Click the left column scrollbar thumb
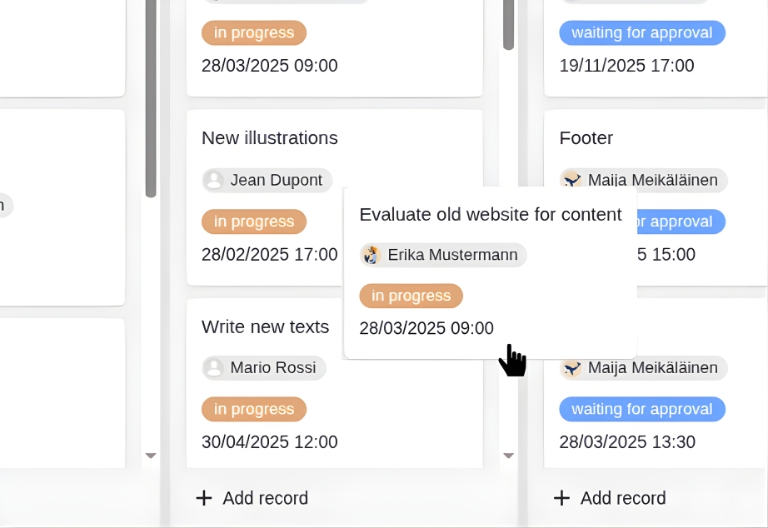 coord(151,98)
